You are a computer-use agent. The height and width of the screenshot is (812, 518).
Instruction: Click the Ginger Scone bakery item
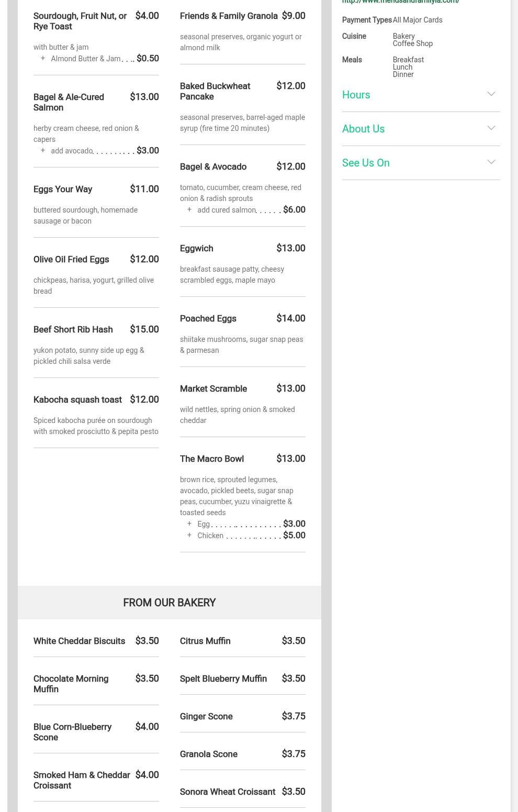pyautogui.click(x=206, y=716)
